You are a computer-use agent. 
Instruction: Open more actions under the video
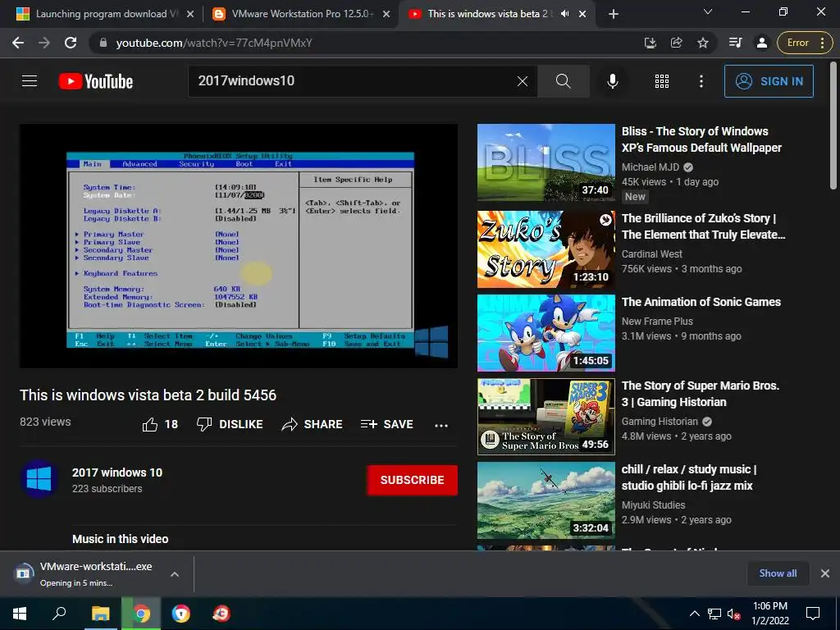pos(441,426)
